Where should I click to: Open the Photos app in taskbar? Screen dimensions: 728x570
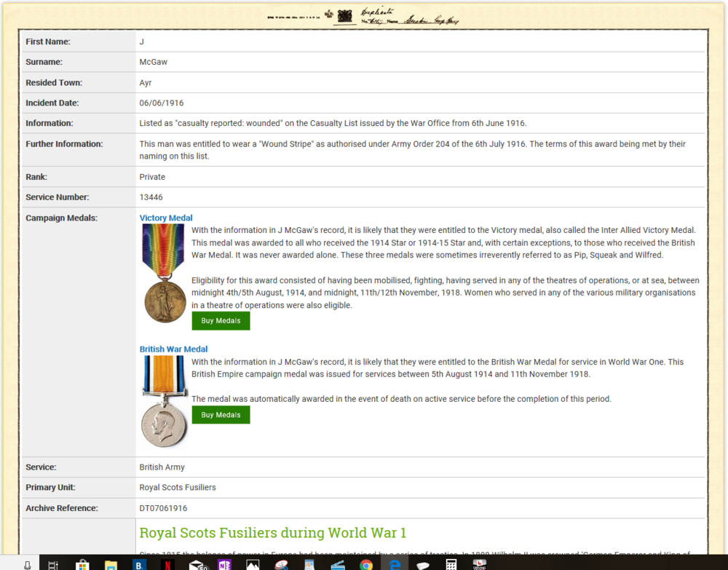[253, 564]
